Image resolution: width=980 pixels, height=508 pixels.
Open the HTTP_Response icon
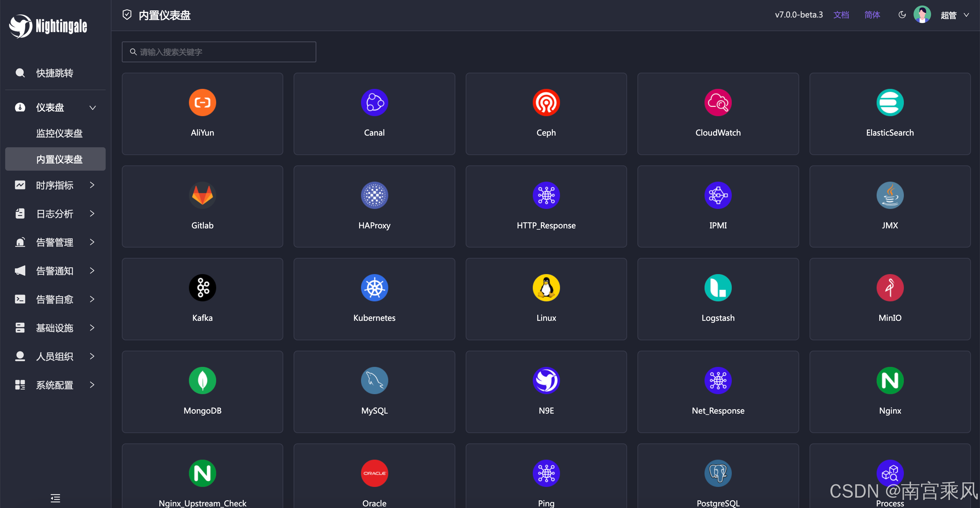coord(546,195)
